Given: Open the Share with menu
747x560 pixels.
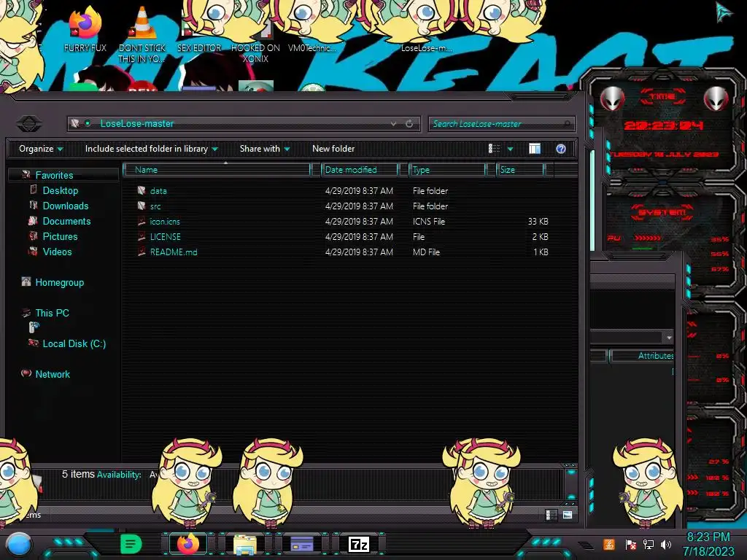Looking at the screenshot, I should pyautogui.click(x=265, y=149).
